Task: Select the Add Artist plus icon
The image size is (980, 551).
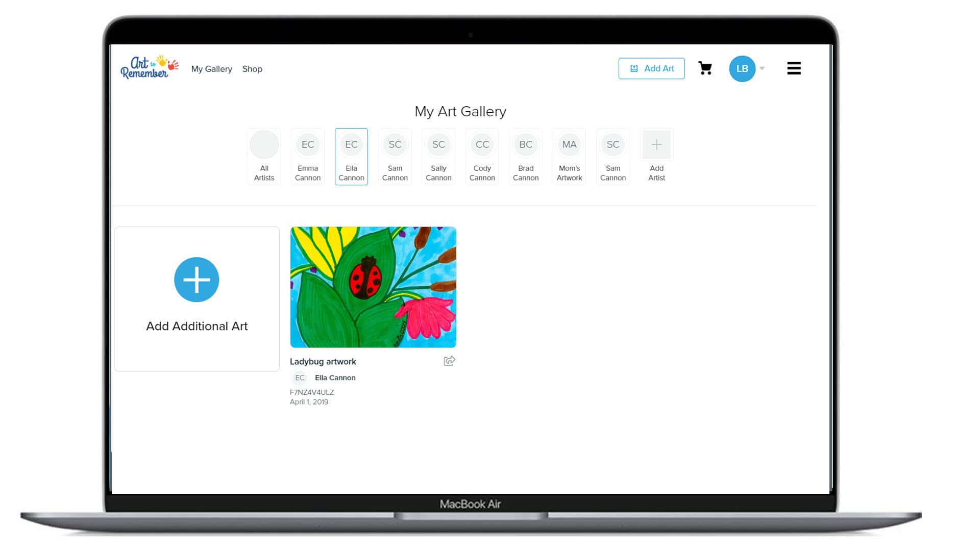Action: click(x=656, y=145)
